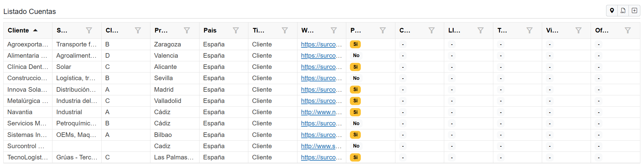The height and width of the screenshot is (167, 644).
Task: Open the P... column filter dropdown
Action: pos(383,30)
